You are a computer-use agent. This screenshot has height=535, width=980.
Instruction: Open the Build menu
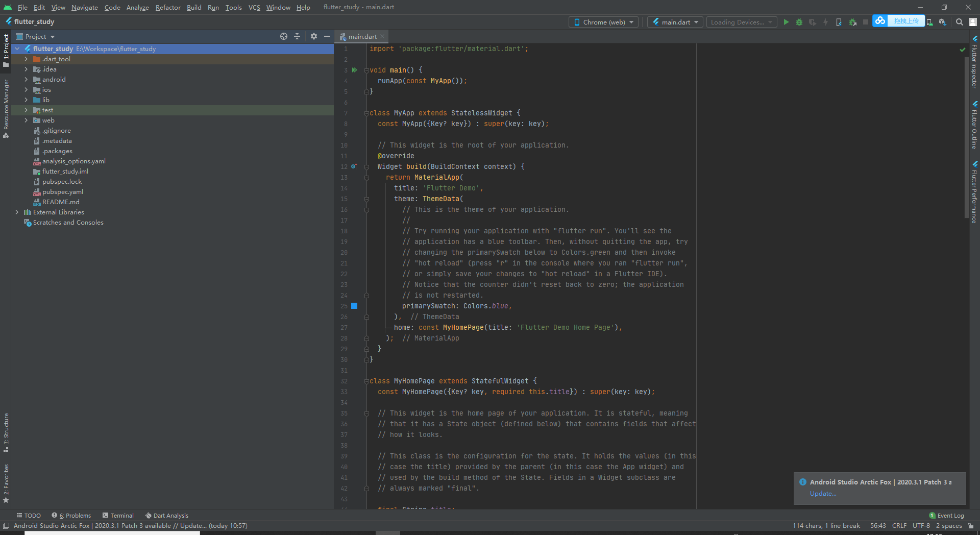coord(194,7)
